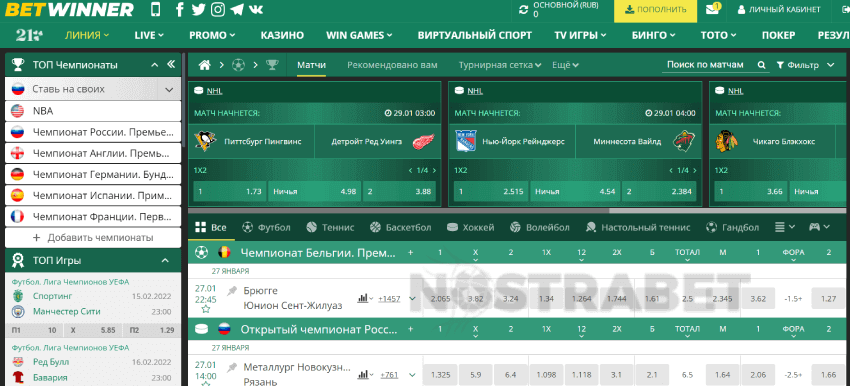Expand ЛИНИЯ menu dropdown
The image size is (850, 386).
click(x=87, y=35)
